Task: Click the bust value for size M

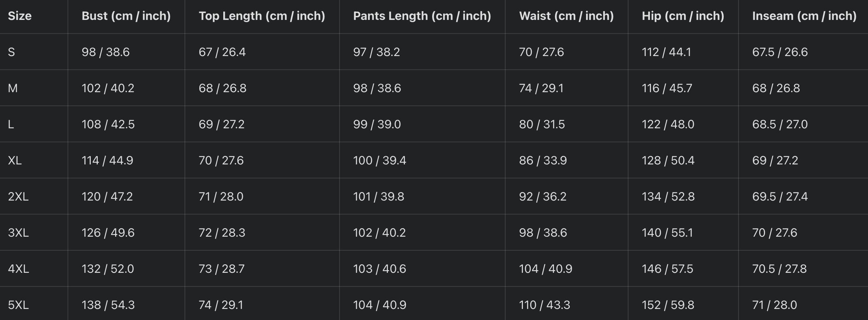Action: (x=108, y=88)
